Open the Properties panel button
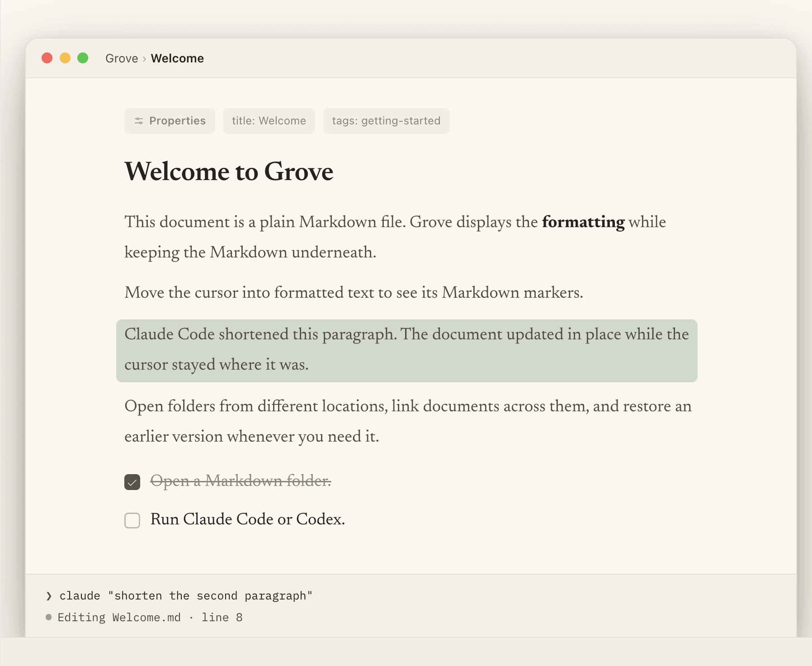The image size is (812, 666). (x=170, y=121)
